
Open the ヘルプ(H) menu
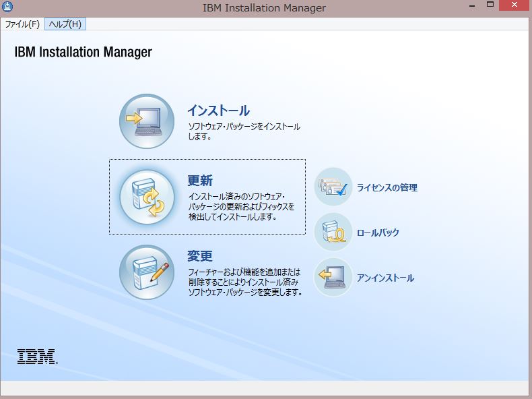point(65,24)
